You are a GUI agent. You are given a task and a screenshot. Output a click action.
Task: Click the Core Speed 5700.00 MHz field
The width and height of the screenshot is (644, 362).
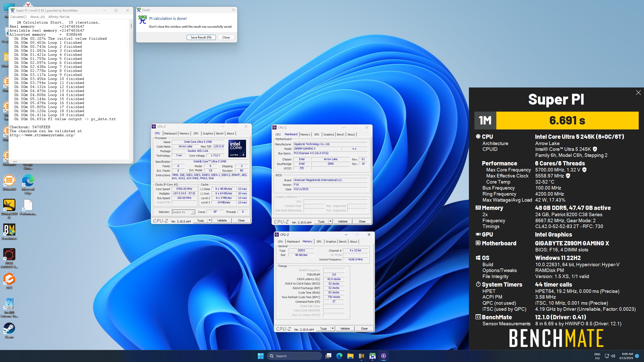[184, 189]
